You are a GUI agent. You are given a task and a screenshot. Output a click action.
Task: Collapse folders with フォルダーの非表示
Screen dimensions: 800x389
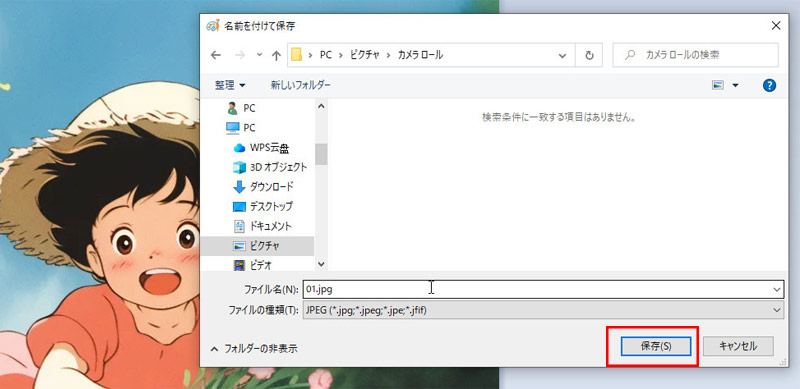(x=254, y=349)
